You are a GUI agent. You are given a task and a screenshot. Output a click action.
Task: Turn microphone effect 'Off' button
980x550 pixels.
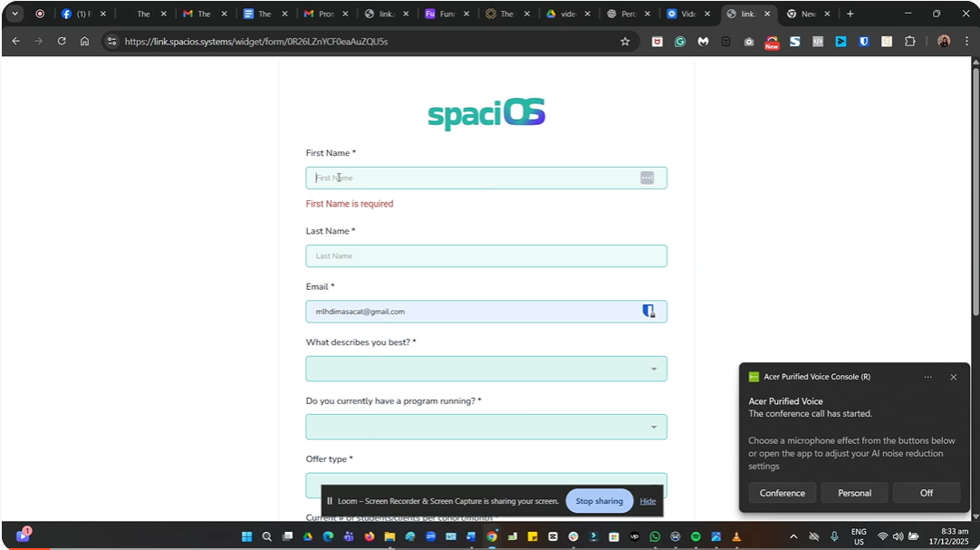pyautogui.click(x=927, y=493)
